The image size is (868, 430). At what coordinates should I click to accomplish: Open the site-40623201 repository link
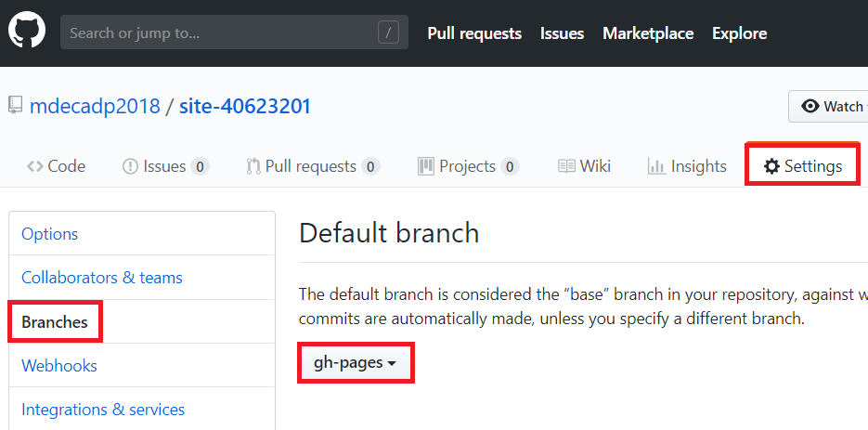(x=245, y=106)
